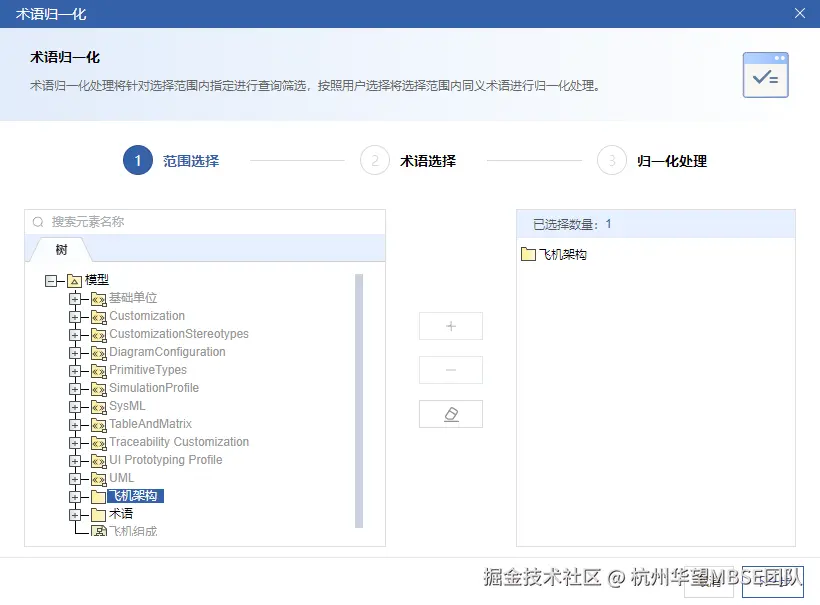Go to step 2 术语选择
Viewport: 820px width, 605px height.
pos(408,161)
